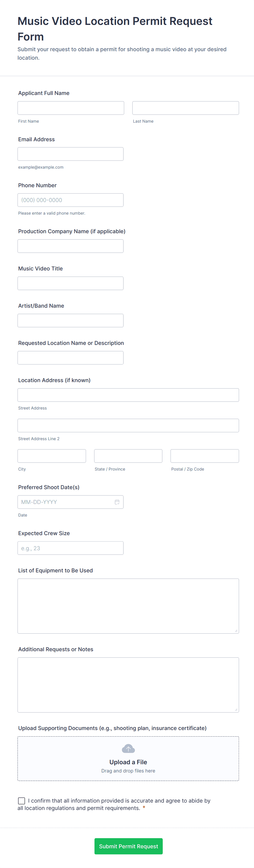Focus the Last Name field

point(186,108)
